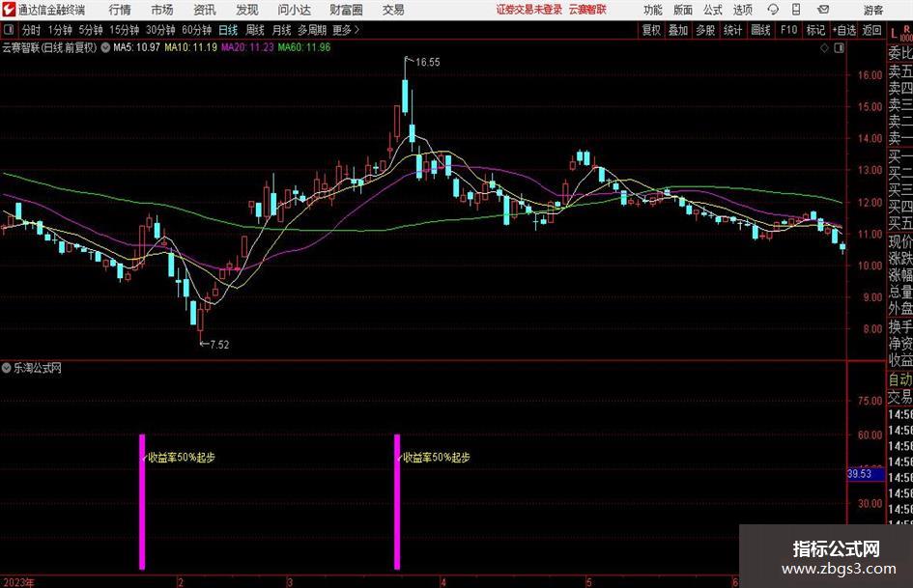Select the 日线 daily chart tab

228,30
